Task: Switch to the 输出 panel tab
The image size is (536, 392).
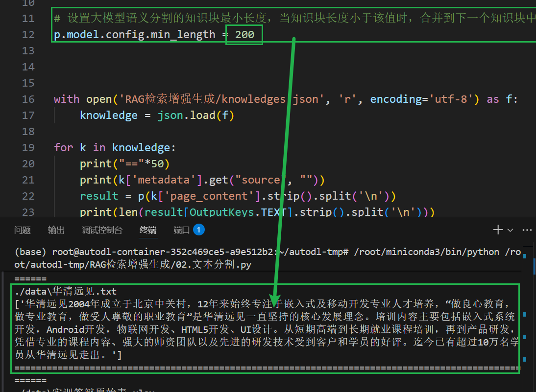Action: 56,230
